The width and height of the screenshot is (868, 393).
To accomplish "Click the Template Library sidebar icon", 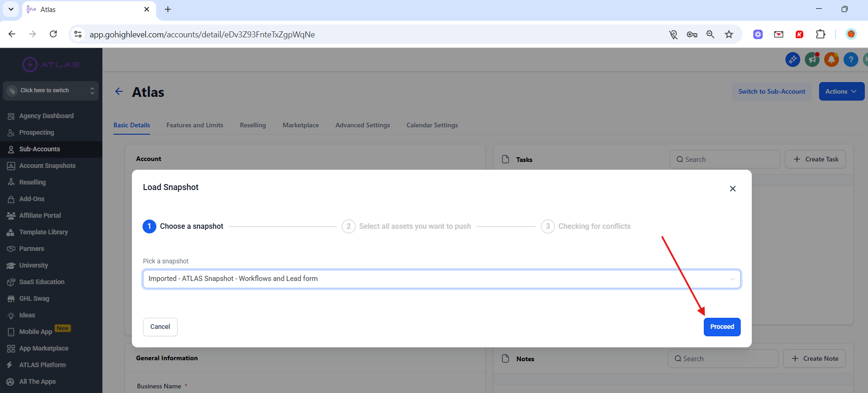I will click(x=11, y=232).
